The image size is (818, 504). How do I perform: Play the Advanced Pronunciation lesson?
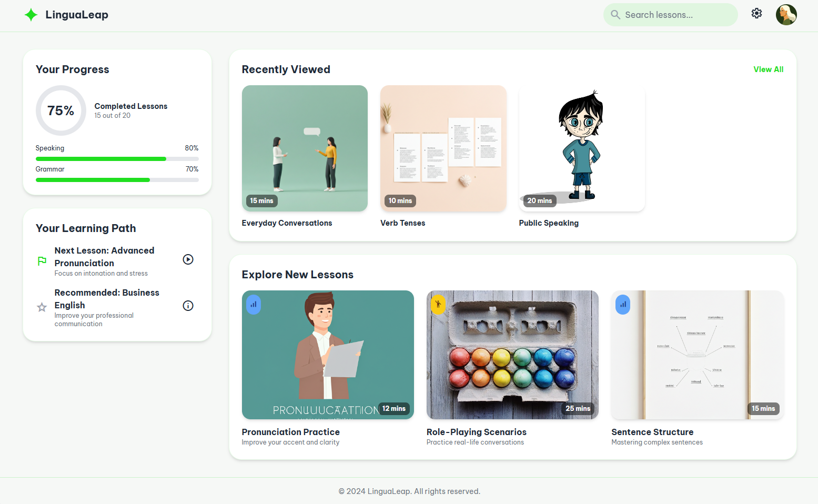pos(188,259)
